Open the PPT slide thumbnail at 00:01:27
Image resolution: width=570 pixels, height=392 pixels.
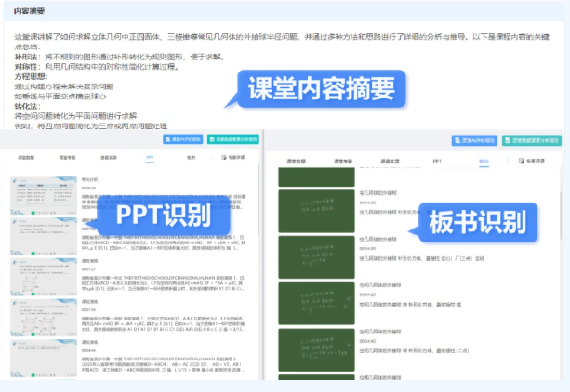[x=43, y=277]
